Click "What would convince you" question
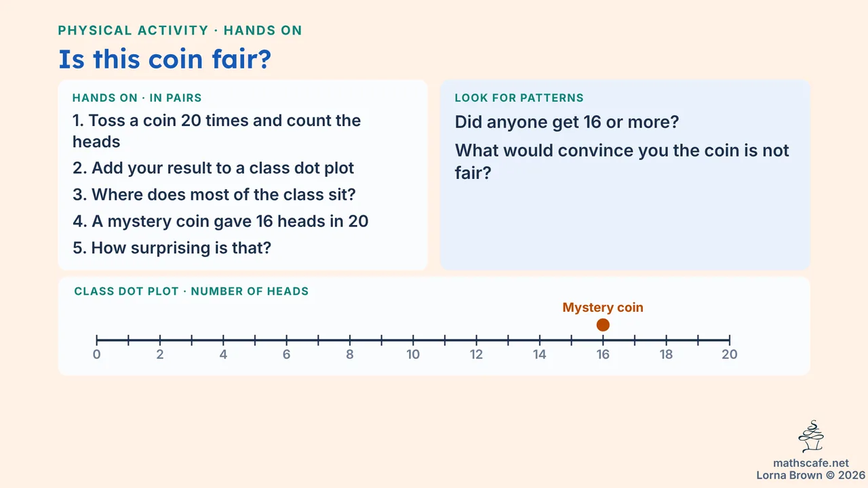 (622, 161)
